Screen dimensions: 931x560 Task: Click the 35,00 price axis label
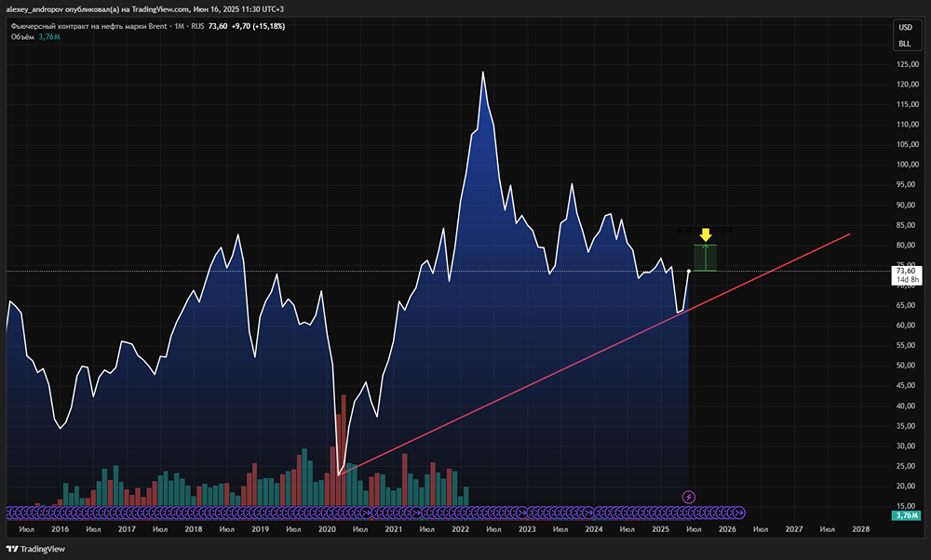pos(907,426)
